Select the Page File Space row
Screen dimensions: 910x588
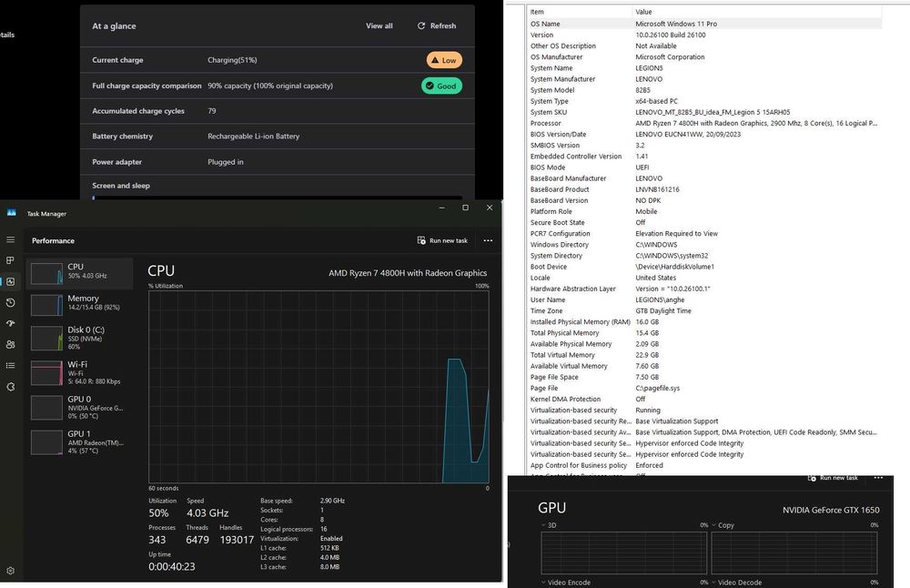coord(704,377)
